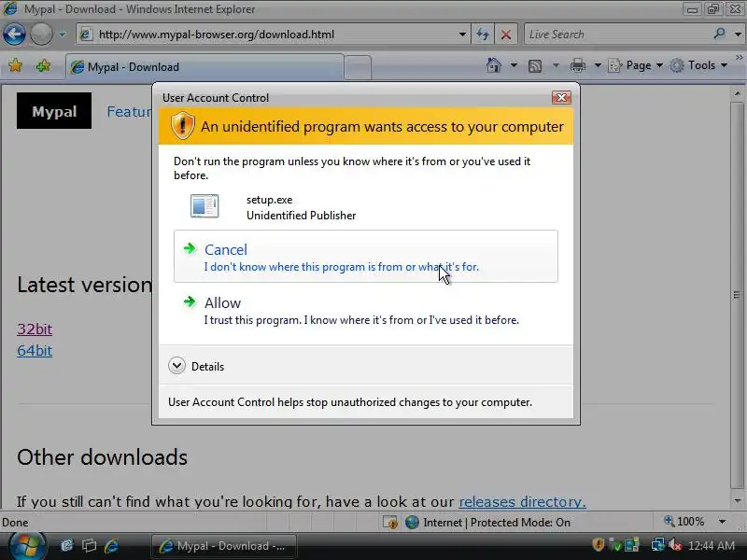Close the User Account Control dialog
This screenshot has width=747, height=560.
[562, 98]
